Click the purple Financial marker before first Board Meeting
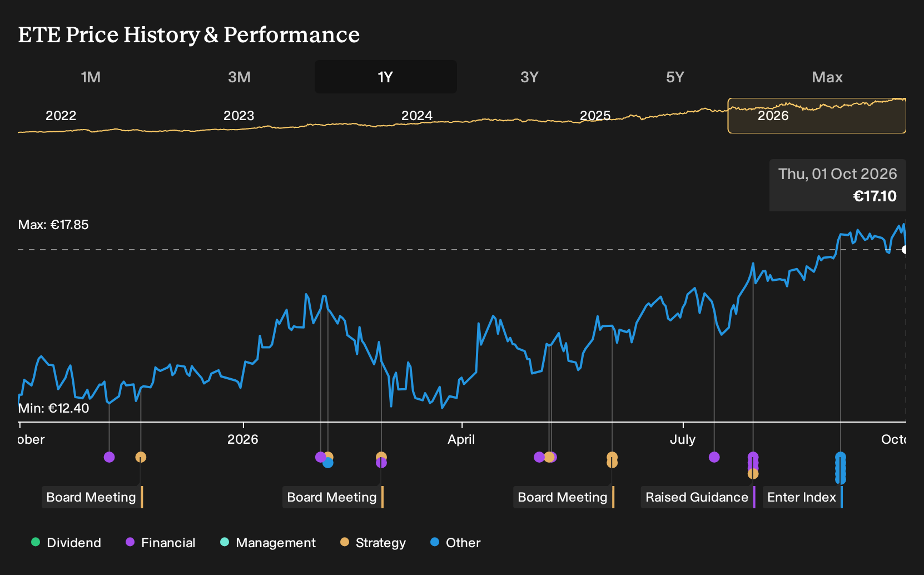This screenshot has height=575, width=924. point(109,457)
